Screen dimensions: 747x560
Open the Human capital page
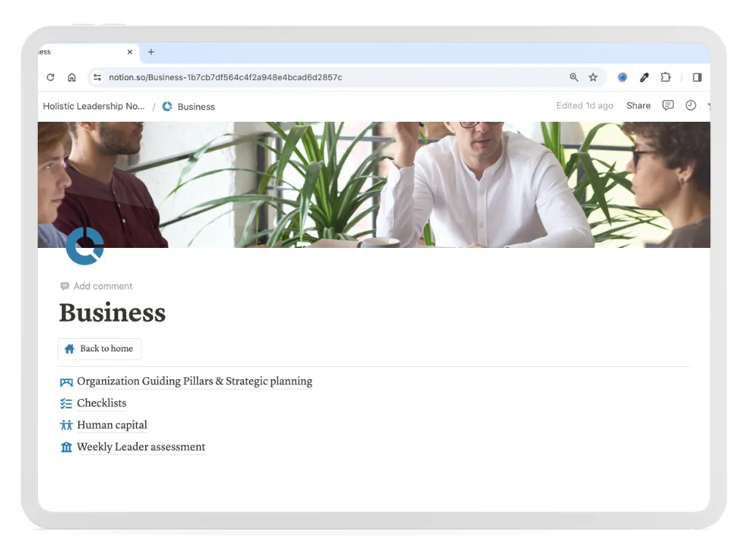click(x=112, y=425)
